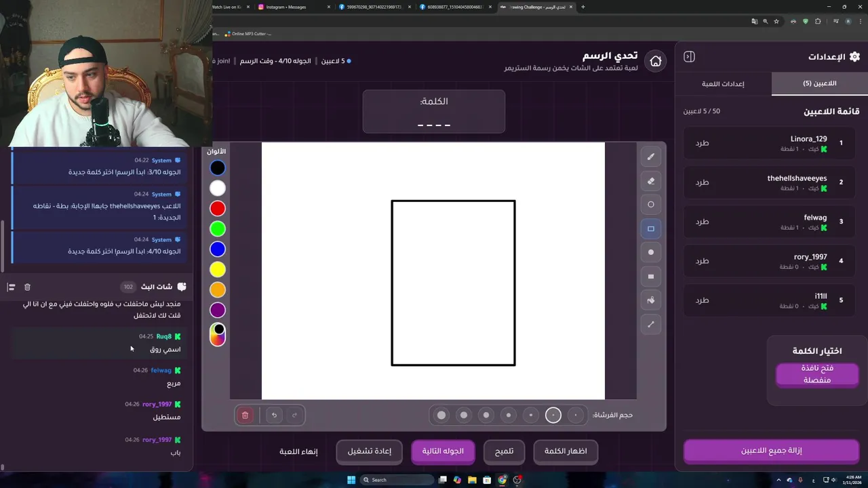Screen dimensions: 868x488
Task: Select the filled circle shape tool
Action: pyautogui.click(x=651, y=252)
